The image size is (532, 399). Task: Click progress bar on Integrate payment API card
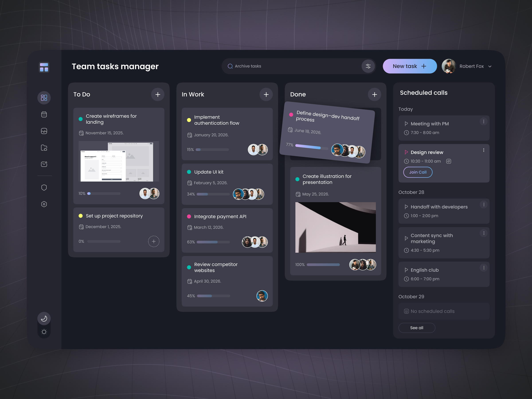213,242
